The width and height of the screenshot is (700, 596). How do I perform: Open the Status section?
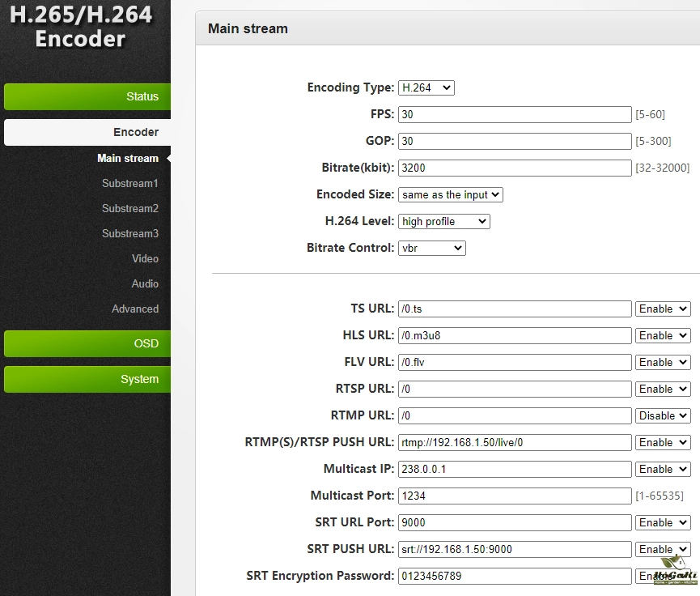point(87,96)
